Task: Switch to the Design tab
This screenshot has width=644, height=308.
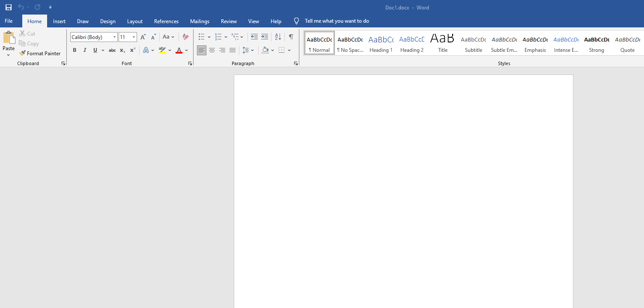Action: 108,21
